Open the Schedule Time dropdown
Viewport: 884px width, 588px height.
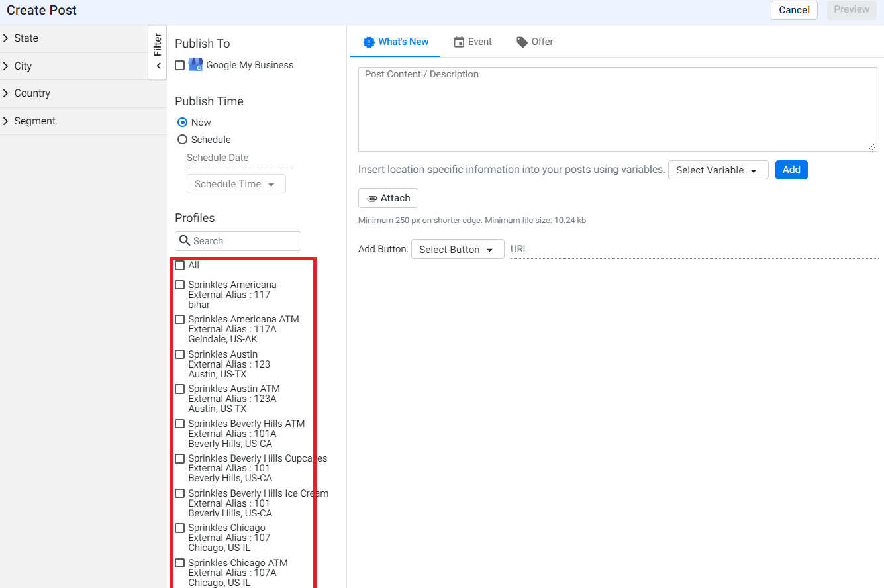236,184
